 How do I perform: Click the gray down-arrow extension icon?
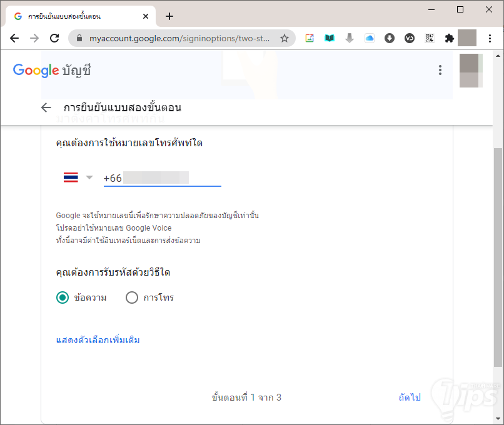pyautogui.click(x=350, y=38)
